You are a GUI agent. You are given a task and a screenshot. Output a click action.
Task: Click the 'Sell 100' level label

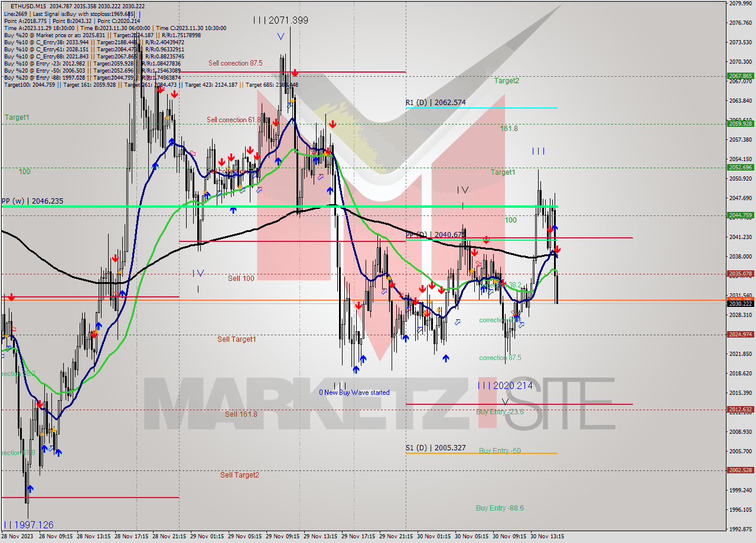pyautogui.click(x=241, y=278)
